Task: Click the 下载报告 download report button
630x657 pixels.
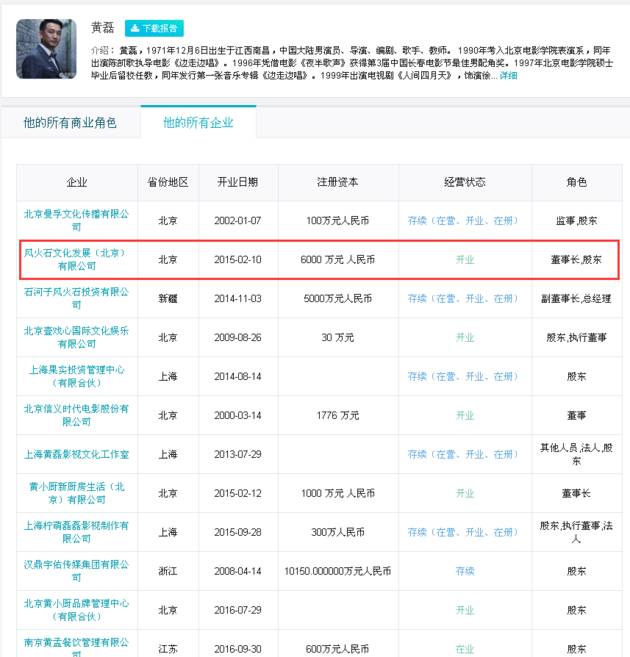Action: (x=154, y=28)
